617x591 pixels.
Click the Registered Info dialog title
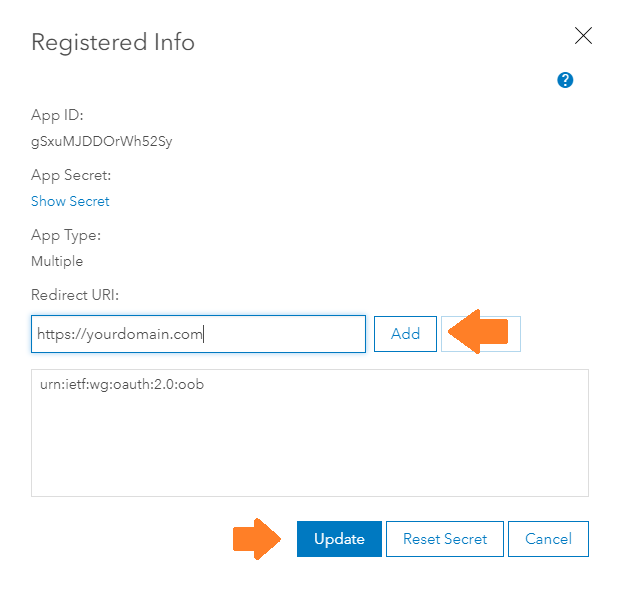coord(113,42)
